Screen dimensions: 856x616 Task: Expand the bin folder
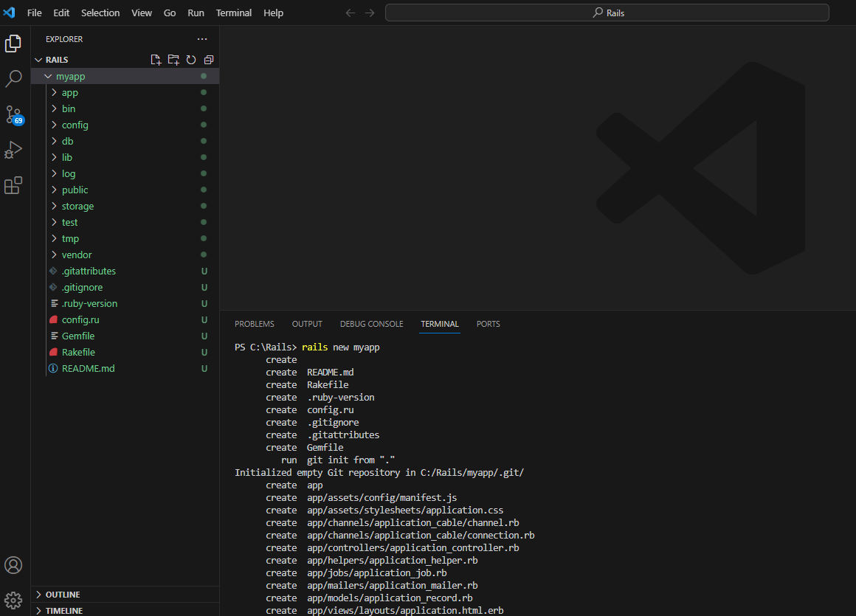[x=54, y=108]
